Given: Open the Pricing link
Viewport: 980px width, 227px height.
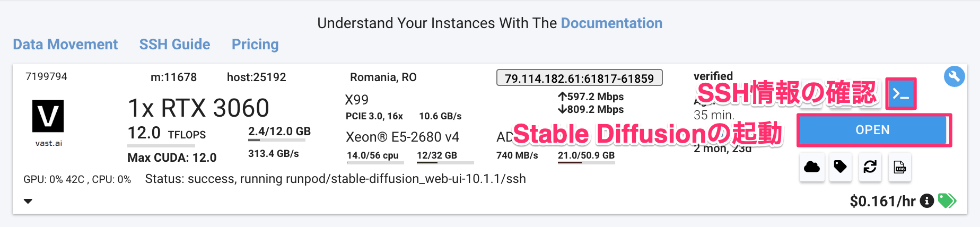Looking at the screenshot, I should pos(255,45).
